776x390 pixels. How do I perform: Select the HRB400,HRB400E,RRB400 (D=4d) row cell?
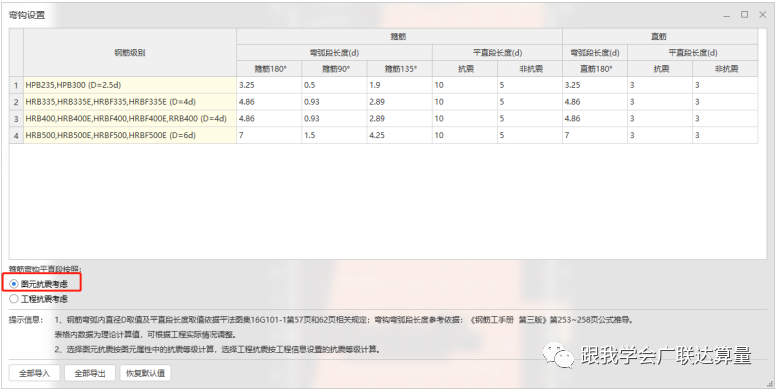click(130, 119)
